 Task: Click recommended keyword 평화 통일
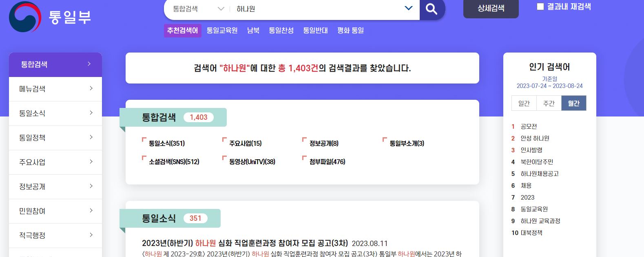(351, 31)
